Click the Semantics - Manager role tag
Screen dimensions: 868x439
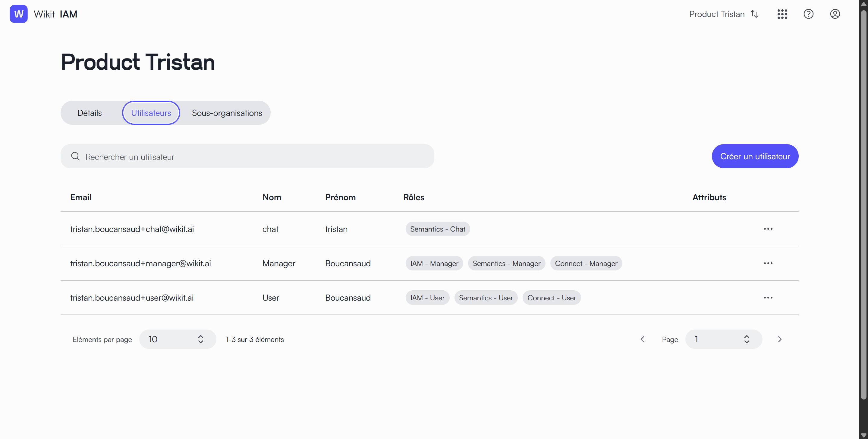(x=506, y=263)
